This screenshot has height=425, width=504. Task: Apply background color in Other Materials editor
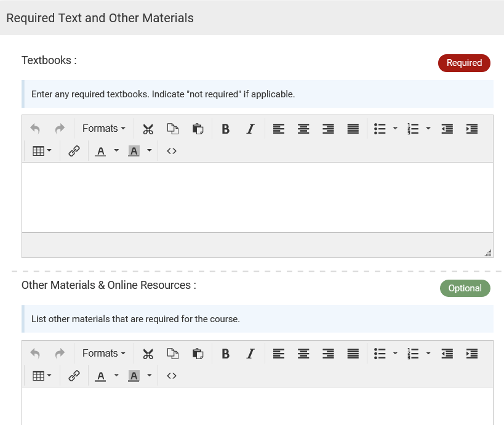(134, 376)
